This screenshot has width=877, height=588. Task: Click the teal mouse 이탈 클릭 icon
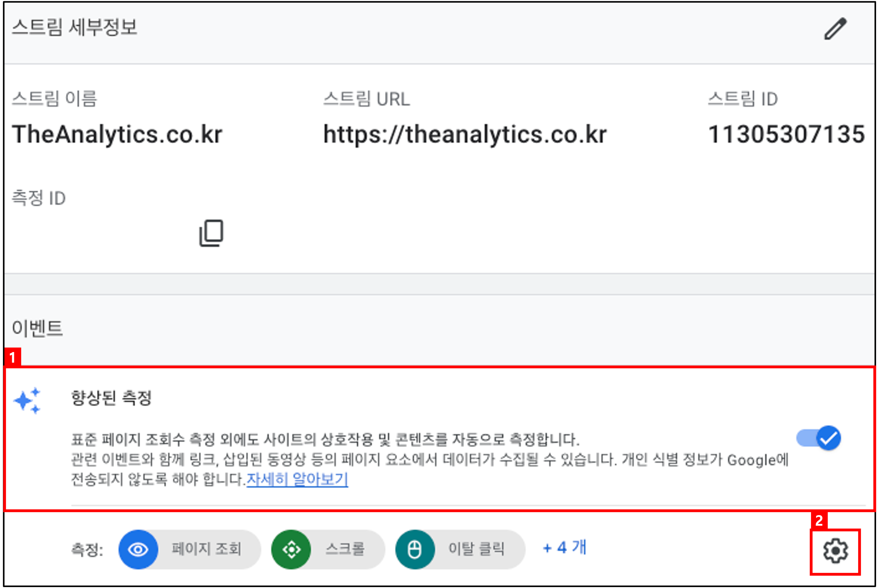click(415, 549)
